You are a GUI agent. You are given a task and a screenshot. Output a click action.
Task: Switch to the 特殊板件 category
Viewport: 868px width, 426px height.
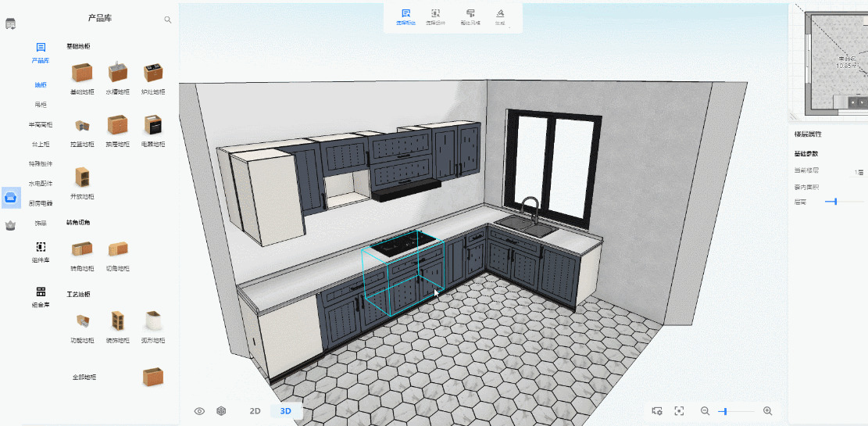click(x=41, y=164)
